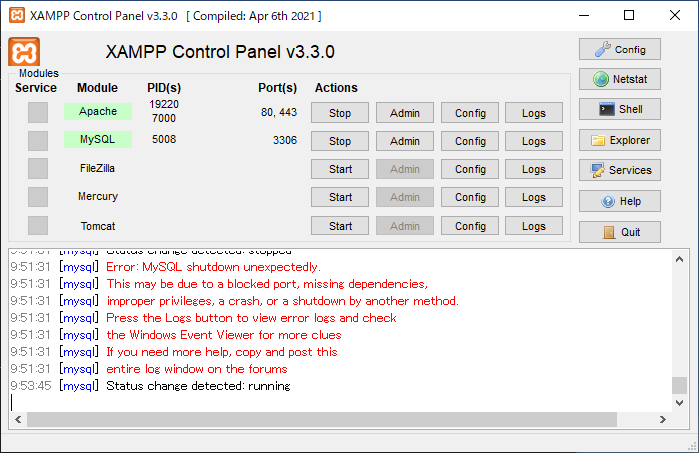The height and width of the screenshot is (453, 699).
Task: Click 'the Windows Event Viewer' log line
Action: tap(224, 335)
